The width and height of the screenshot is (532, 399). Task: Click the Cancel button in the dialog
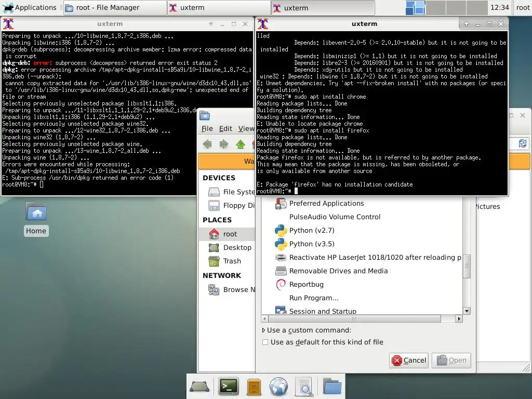point(409,361)
